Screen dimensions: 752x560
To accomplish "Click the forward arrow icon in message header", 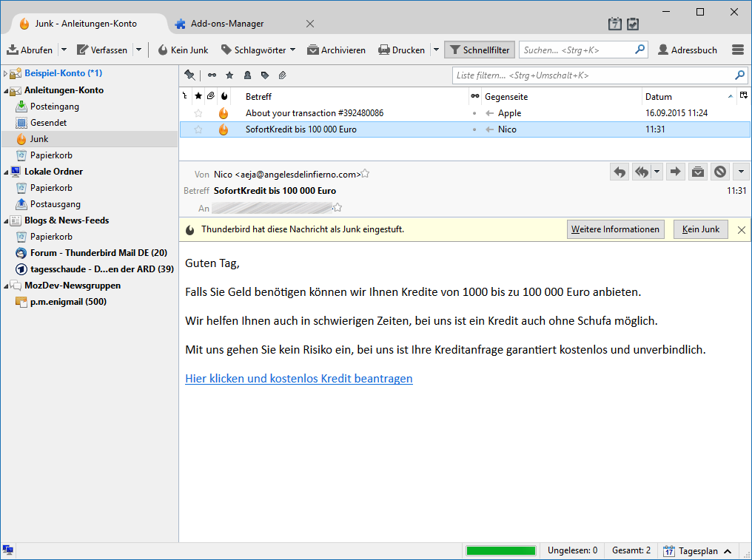I will (675, 172).
